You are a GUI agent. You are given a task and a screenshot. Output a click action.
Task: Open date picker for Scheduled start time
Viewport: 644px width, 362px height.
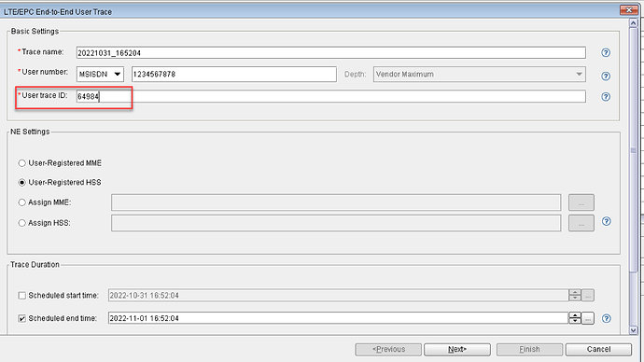[x=588, y=295]
